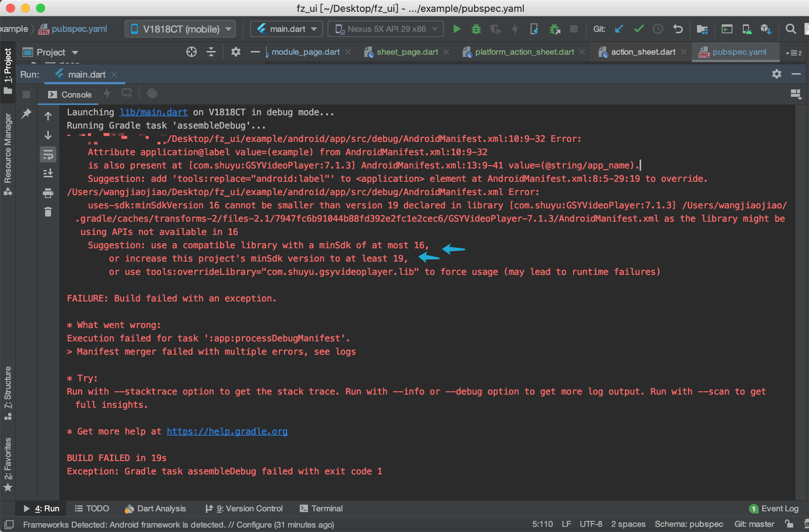The height and width of the screenshot is (532, 809).
Task: Commit changes with Git checkmark icon
Action: (639, 29)
